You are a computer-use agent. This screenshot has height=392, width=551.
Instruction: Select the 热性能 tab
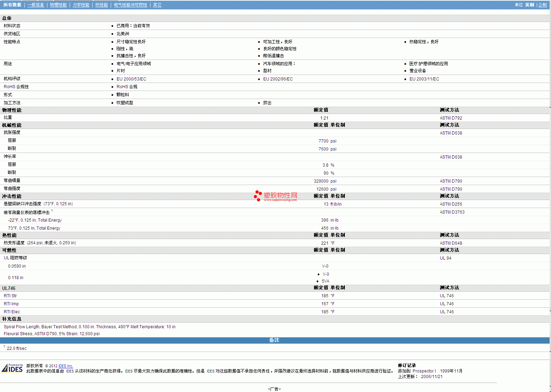[101, 5]
